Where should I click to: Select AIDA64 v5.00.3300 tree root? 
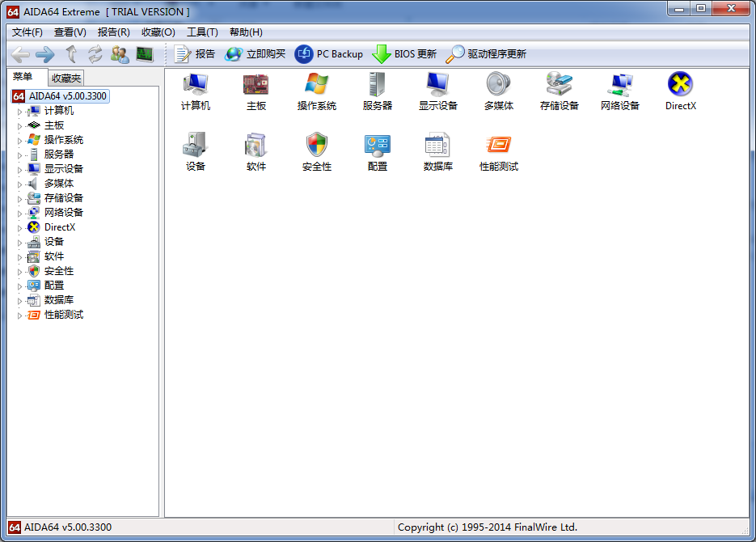61,96
